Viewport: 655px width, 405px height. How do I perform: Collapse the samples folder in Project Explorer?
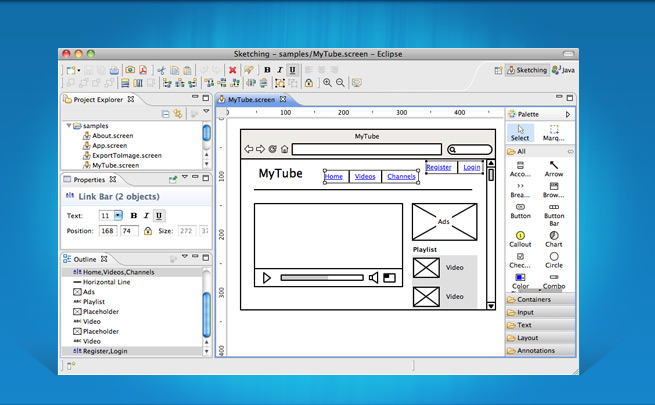click(69, 125)
